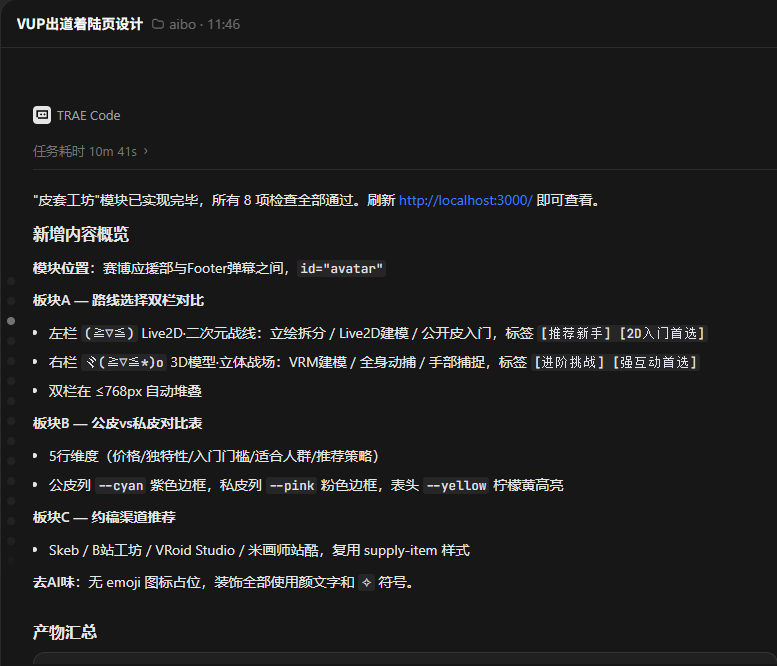Viewport: 777px width, 666px height.
Task: Click the TRAE Code sender name
Action: coord(88,115)
